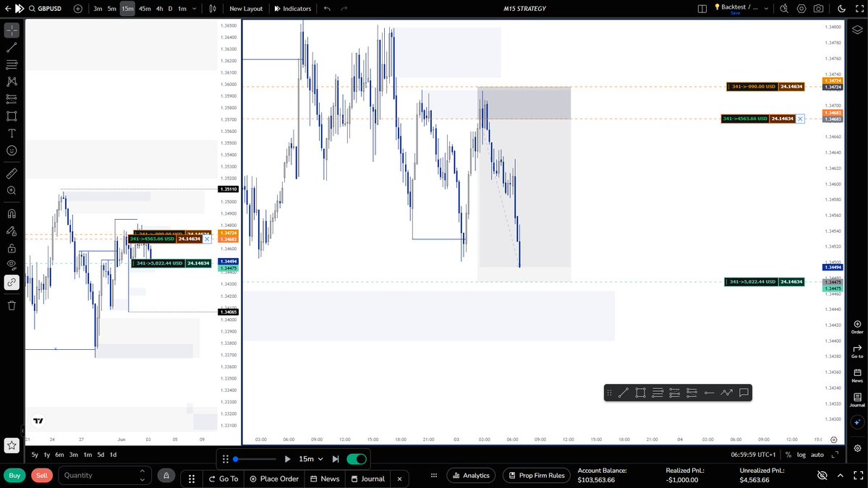The image size is (868, 488).
Task: Pick the comment callout in floating toolbar
Action: pyautogui.click(x=744, y=393)
